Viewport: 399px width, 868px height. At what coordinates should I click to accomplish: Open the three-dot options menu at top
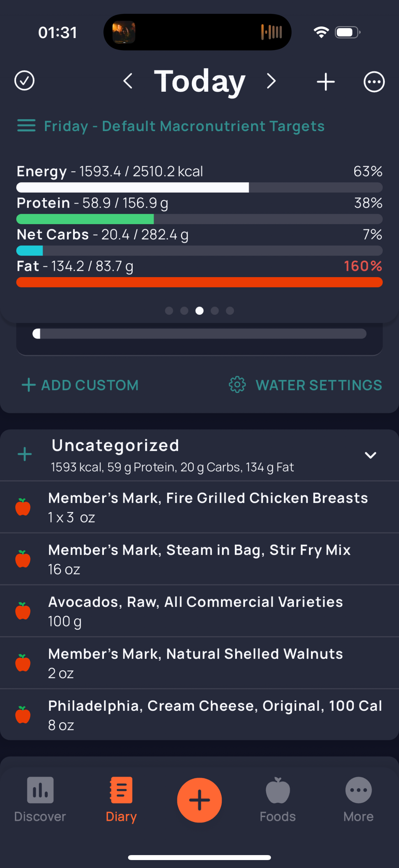click(374, 81)
